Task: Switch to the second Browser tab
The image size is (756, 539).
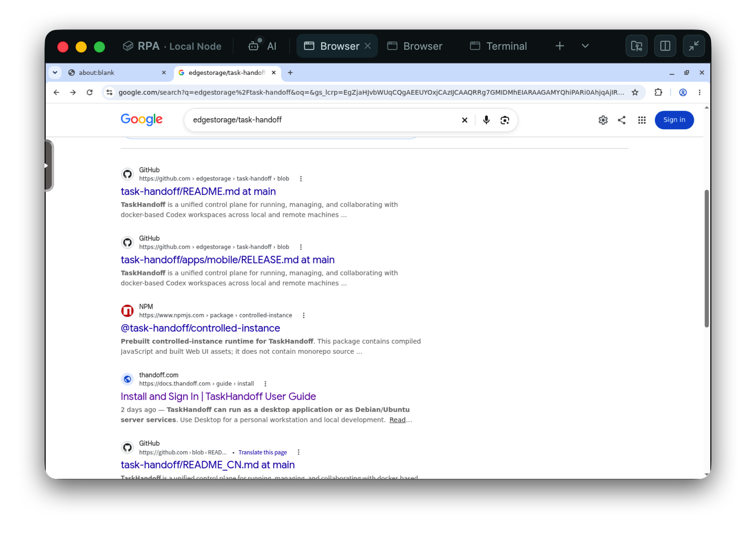Action: pos(415,46)
